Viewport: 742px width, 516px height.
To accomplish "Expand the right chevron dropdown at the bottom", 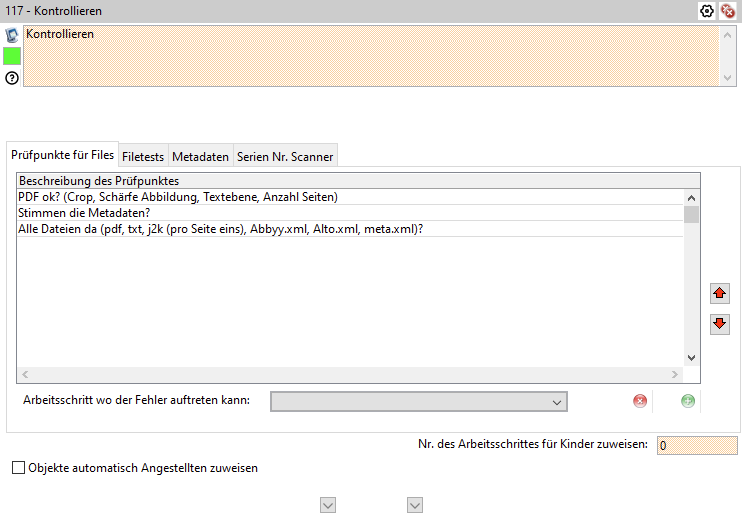I will [x=415, y=506].
